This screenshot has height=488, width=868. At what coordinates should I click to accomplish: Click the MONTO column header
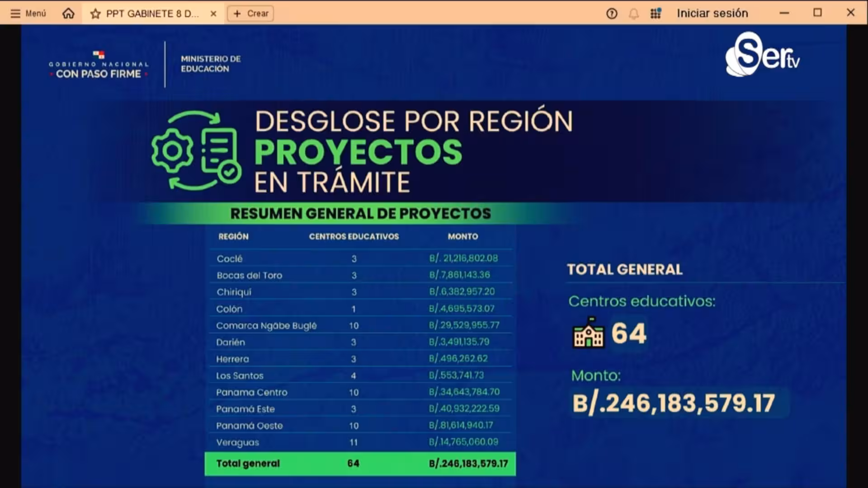point(462,236)
